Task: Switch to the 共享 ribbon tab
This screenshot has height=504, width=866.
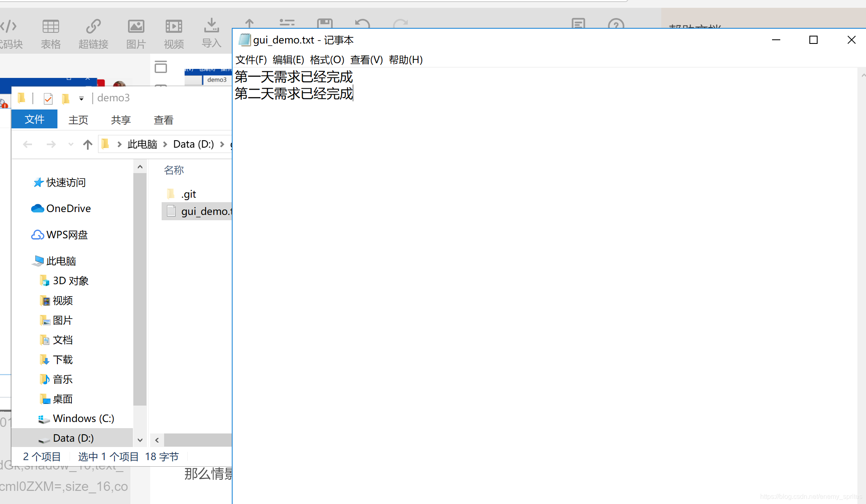Action: pos(120,119)
